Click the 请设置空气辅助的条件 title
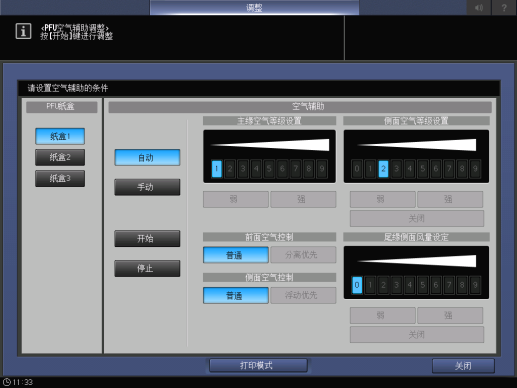Image resolution: width=517 pixels, height=388 pixels. [68, 88]
